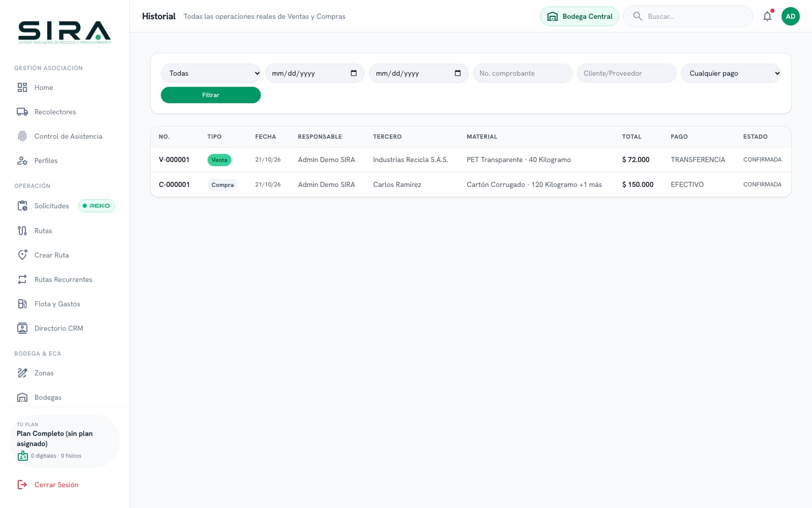Click the Venta type badge

point(219,160)
